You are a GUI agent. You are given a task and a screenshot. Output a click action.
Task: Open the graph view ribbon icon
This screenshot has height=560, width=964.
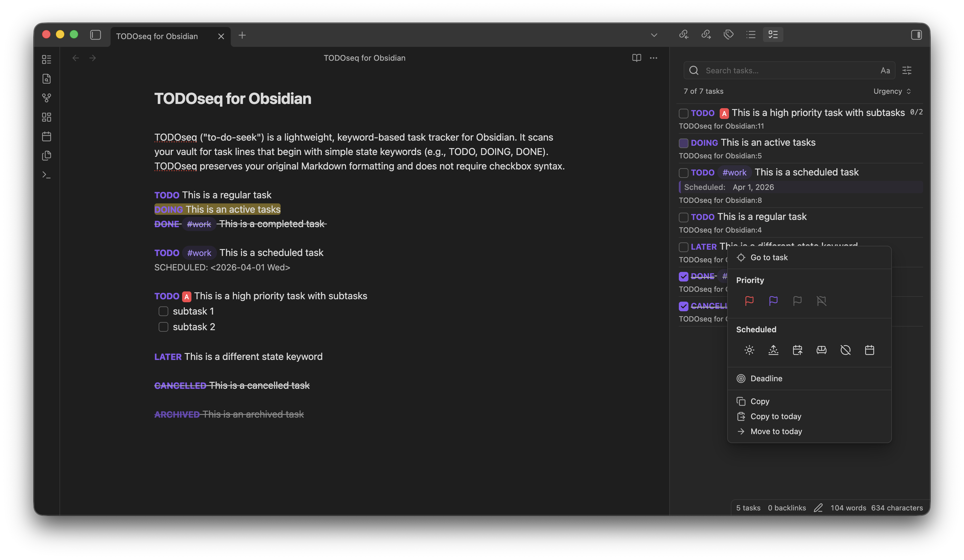pos(47,98)
